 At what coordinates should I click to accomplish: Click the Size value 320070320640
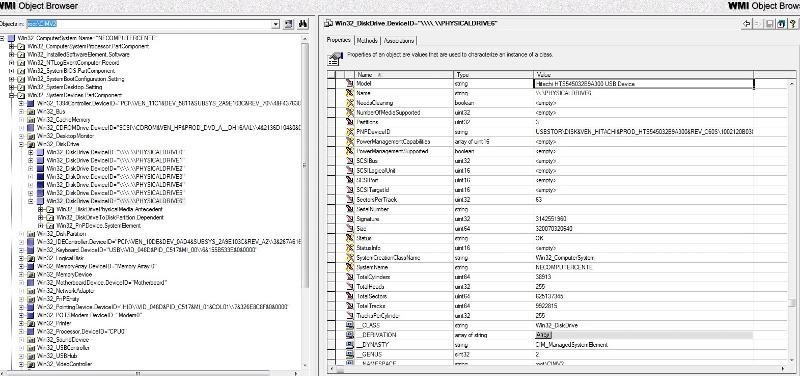554,229
